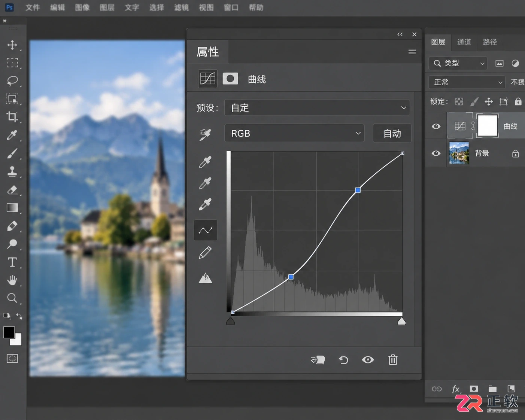Click the black point input slider triangle
The width and height of the screenshot is (525, 420).
click(231, 321)
